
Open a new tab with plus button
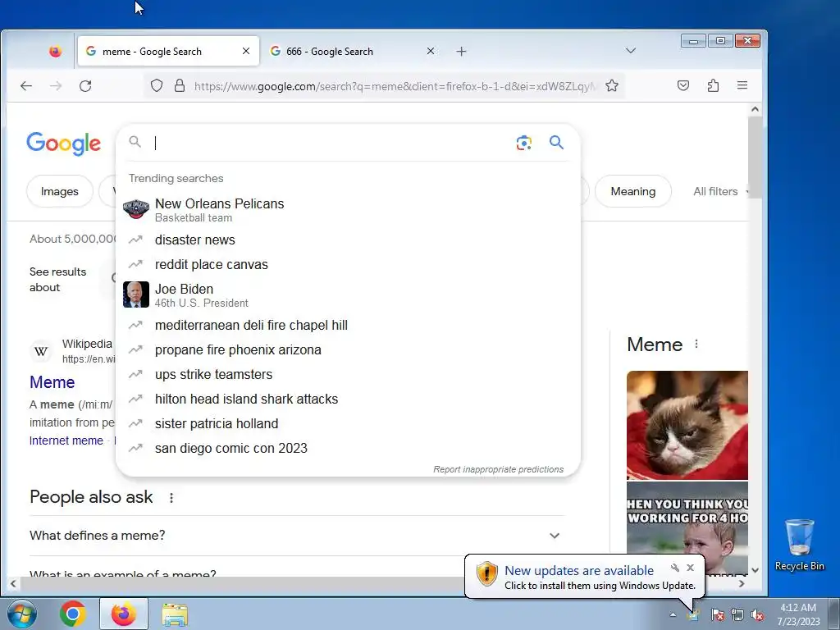point(461,52)
